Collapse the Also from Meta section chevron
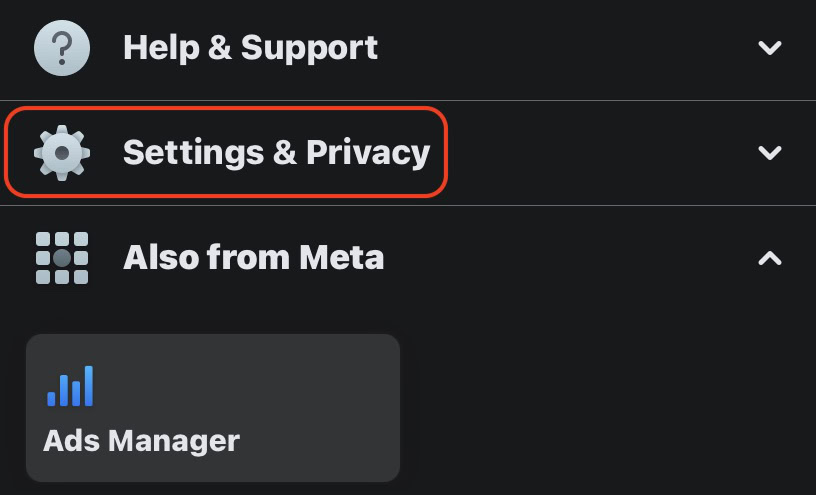816x495 pixels. tap(769, 258)
